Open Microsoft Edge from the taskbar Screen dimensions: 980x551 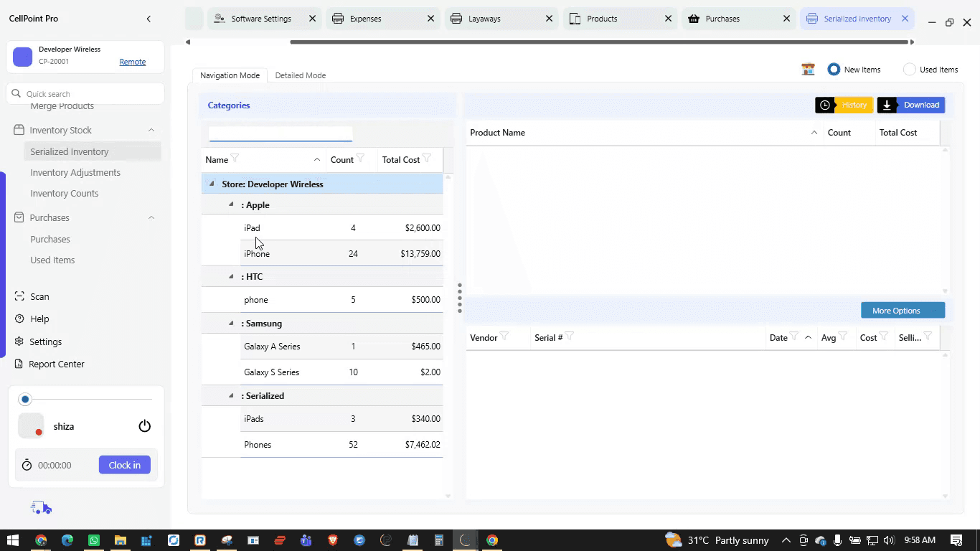pos(67,540)
